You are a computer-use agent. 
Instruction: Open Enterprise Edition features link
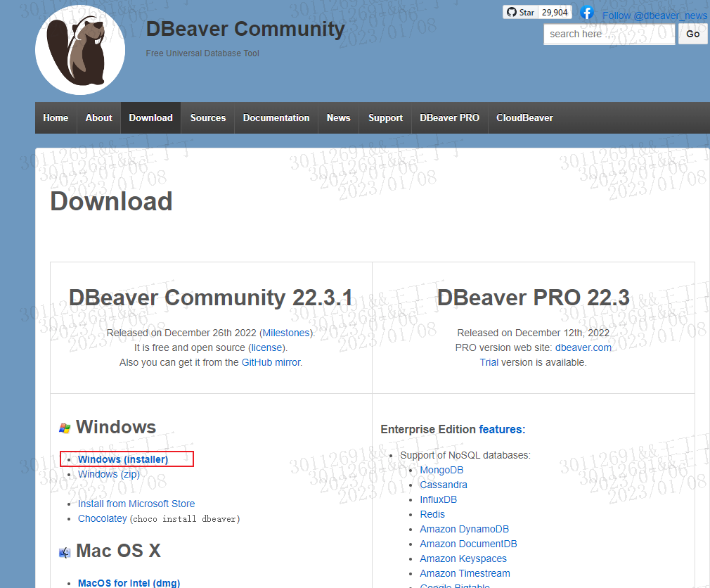point(502,430)
